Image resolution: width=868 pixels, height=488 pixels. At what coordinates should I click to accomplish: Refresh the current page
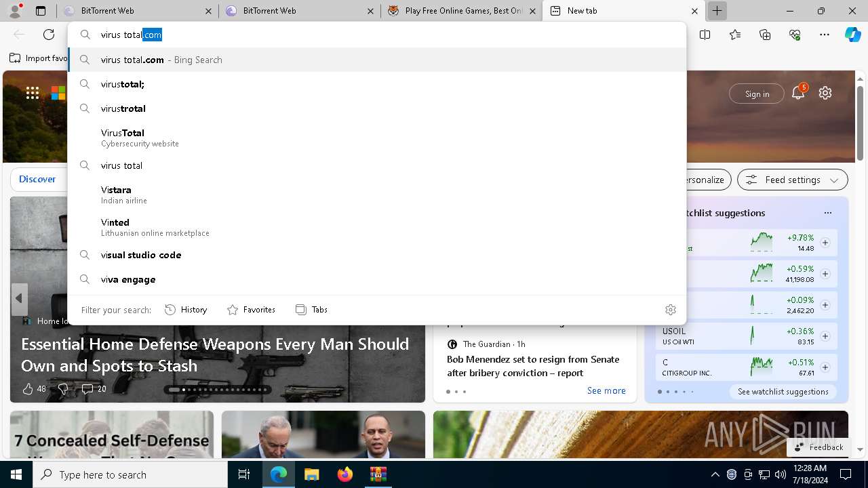click(49, 35)
